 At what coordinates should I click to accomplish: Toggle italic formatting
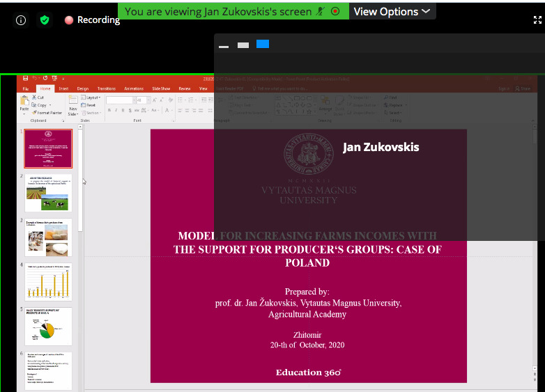click(116, 111)
